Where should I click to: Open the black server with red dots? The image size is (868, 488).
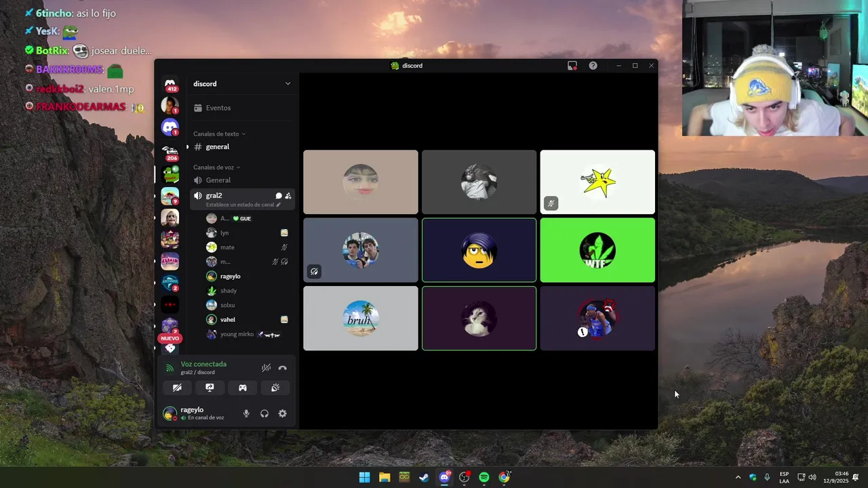[170, 305]
